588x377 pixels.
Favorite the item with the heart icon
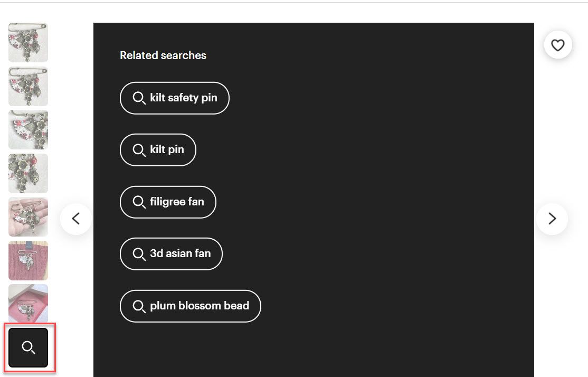tap(558, 45)
